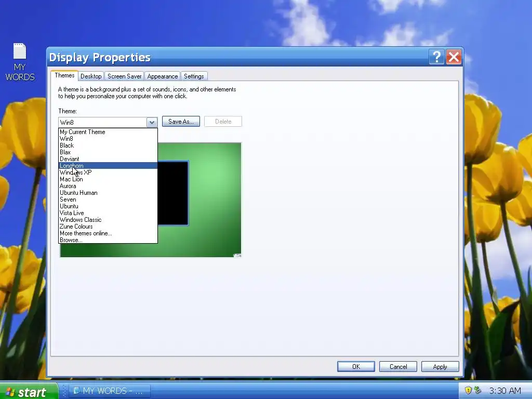Click the greyed-out Delete button
532x399 pixels.
223,122
